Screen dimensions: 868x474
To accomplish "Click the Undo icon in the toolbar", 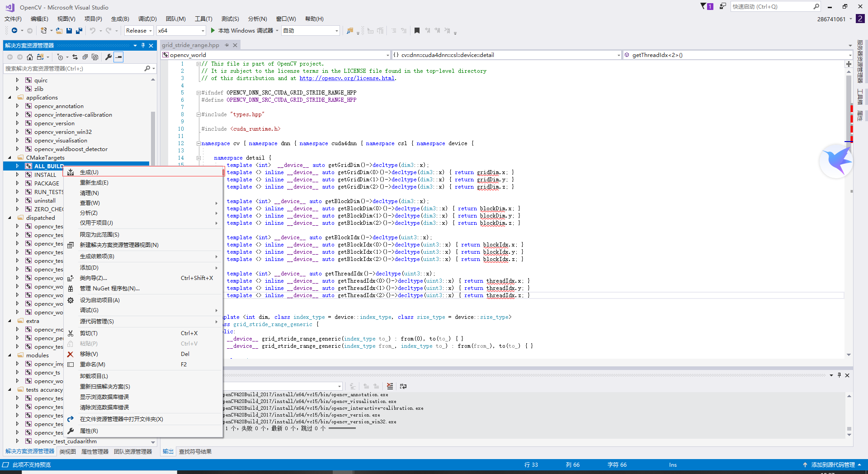I will 93,31.
